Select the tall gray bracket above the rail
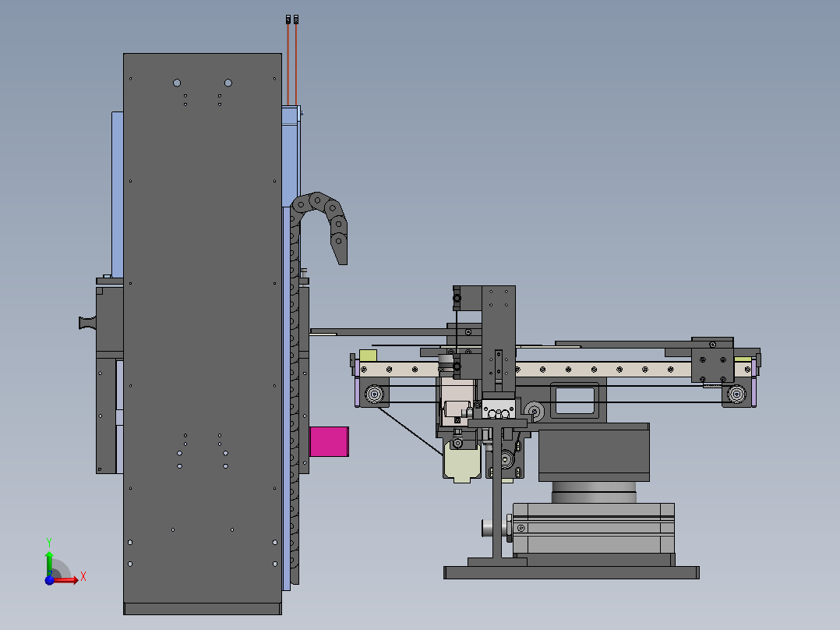 (x=498, y=339)
